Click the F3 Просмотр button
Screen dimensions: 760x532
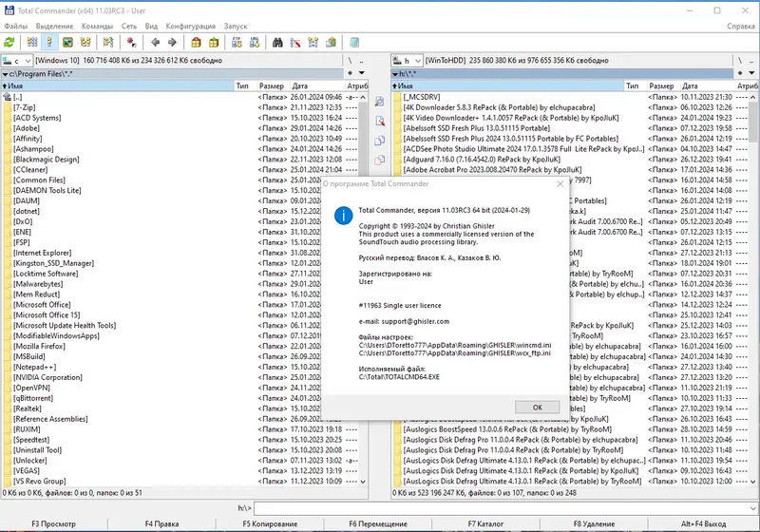pos(54,523)
